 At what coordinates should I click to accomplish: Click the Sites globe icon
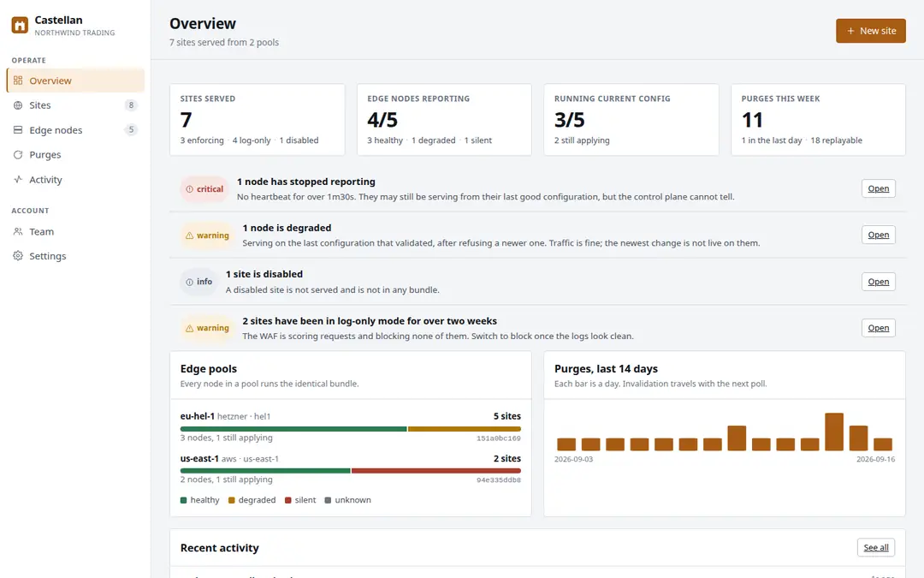[x=18, y=105]
